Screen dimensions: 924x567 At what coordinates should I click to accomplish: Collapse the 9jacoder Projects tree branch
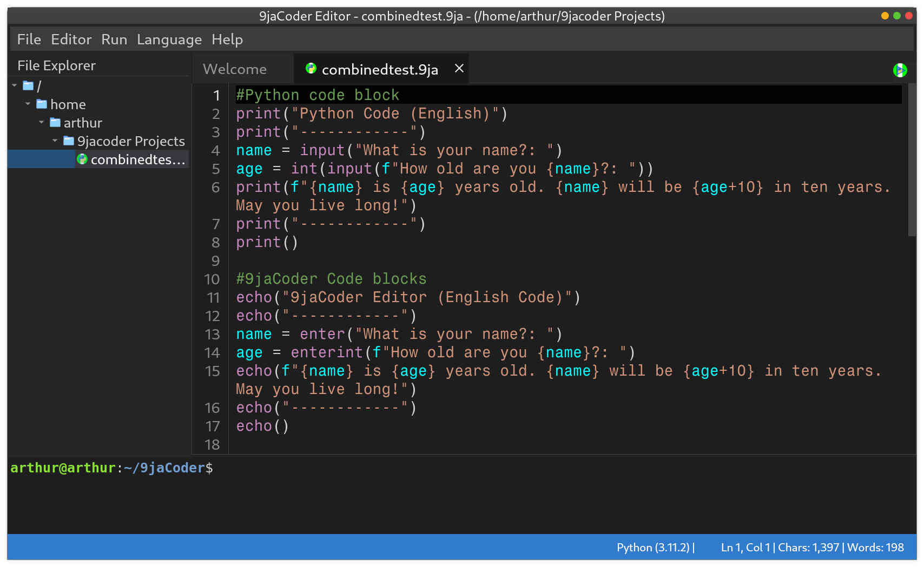click(54, 141)
